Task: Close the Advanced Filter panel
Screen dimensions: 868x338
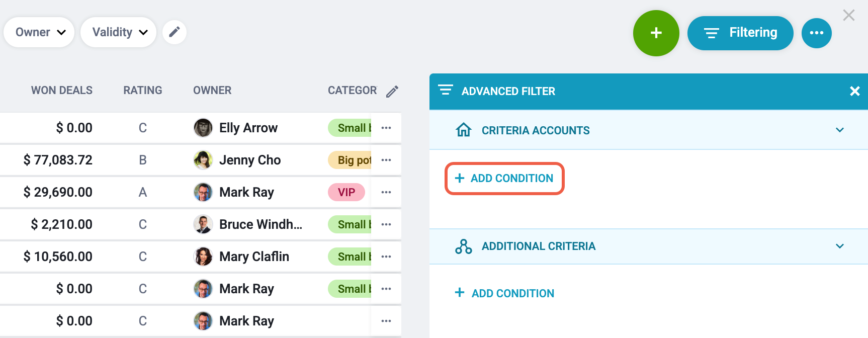Action: (x=854, y=91)
